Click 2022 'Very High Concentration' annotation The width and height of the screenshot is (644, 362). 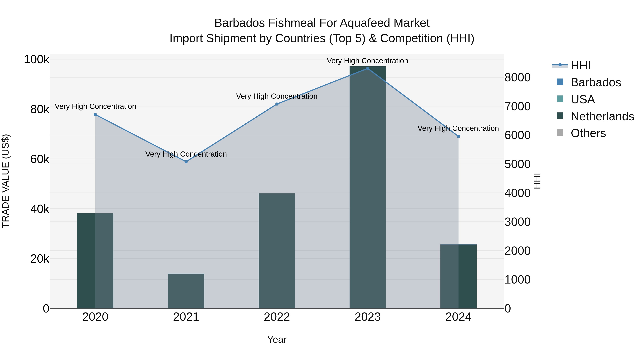(x=277, y=96)
